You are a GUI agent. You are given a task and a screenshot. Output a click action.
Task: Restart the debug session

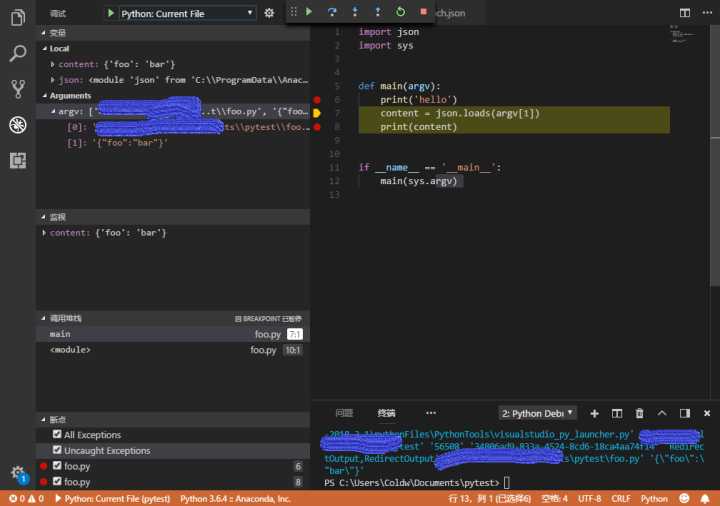coord(400,12)
